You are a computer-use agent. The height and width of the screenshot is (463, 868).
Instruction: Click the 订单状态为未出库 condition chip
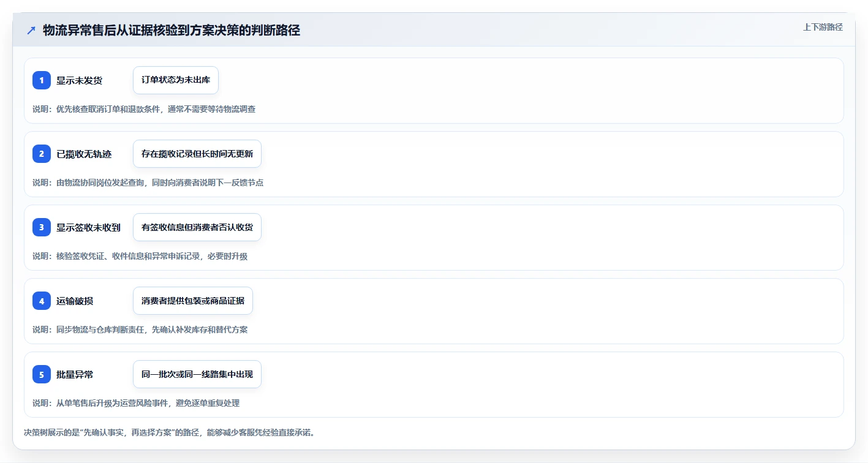click(176, 80)
